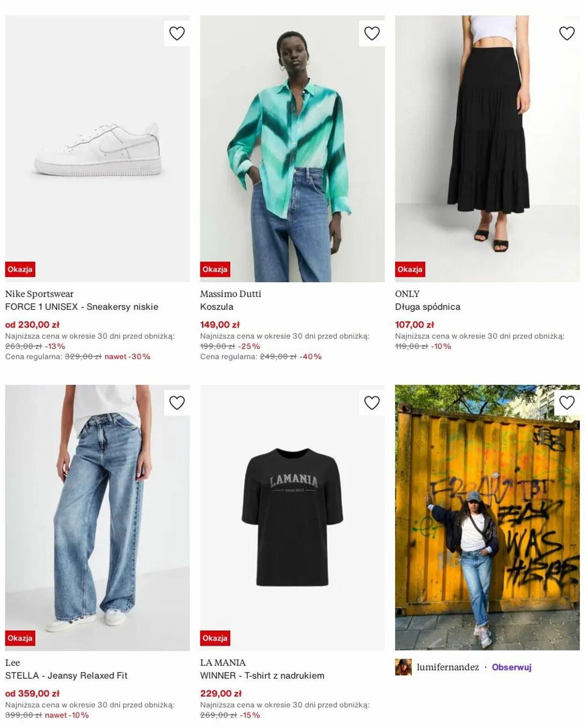View the green striped shirt photo

[292, 149]
